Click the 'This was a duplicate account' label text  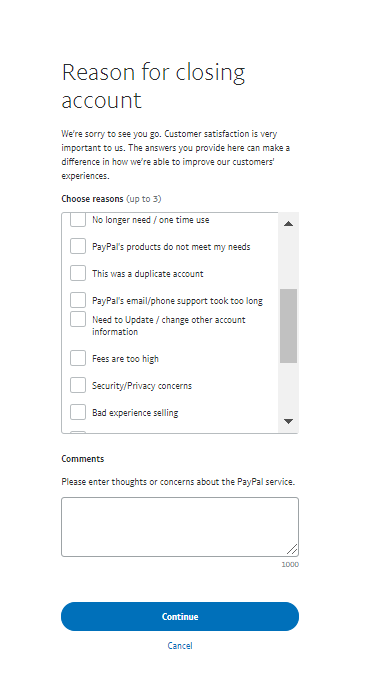[x=148, y=274]
